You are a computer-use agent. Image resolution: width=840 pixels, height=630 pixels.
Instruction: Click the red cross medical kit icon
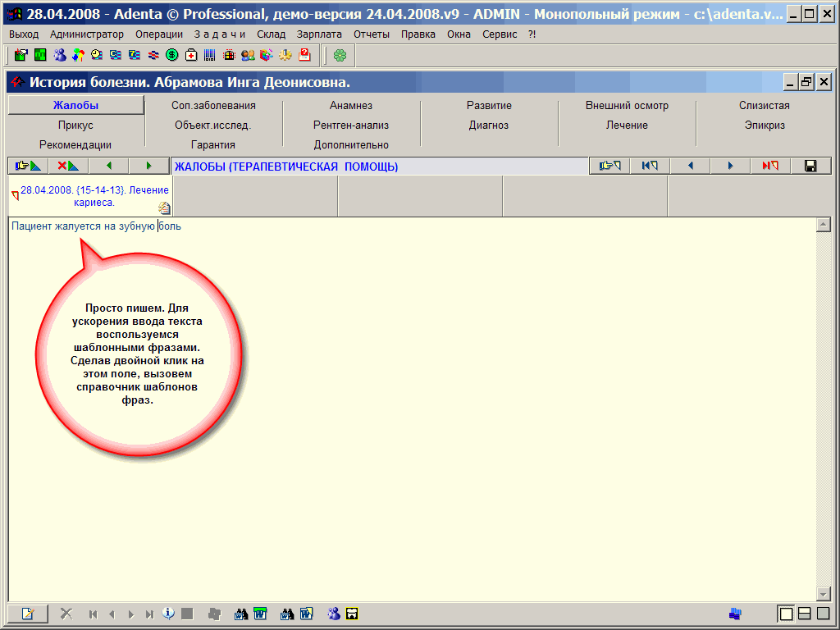191,55
